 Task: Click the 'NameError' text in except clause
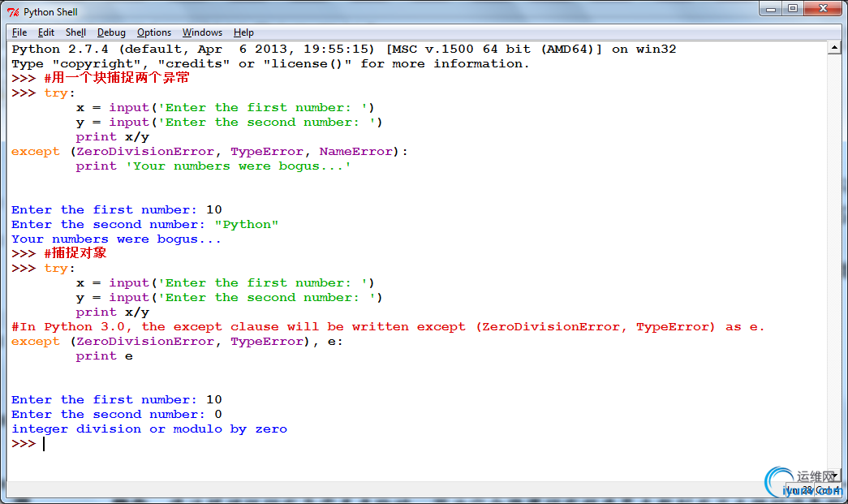tap(355, 152)
